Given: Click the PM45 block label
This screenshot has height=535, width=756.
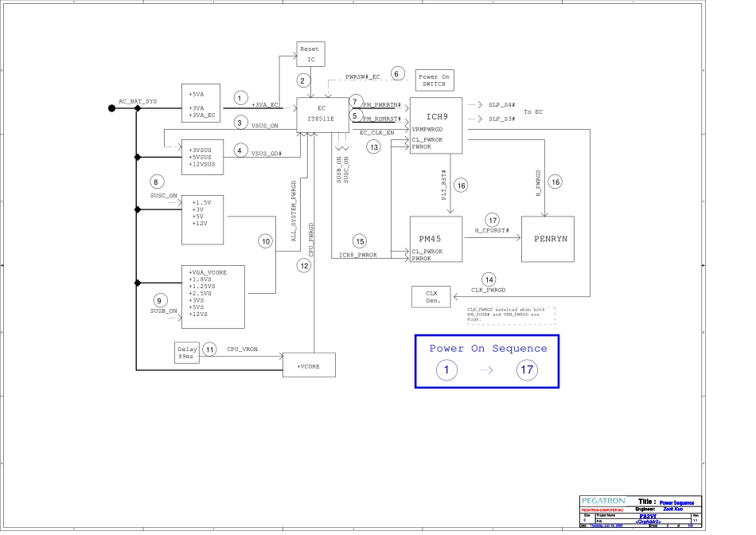Looking at the screenshot, I should [430, 239].
